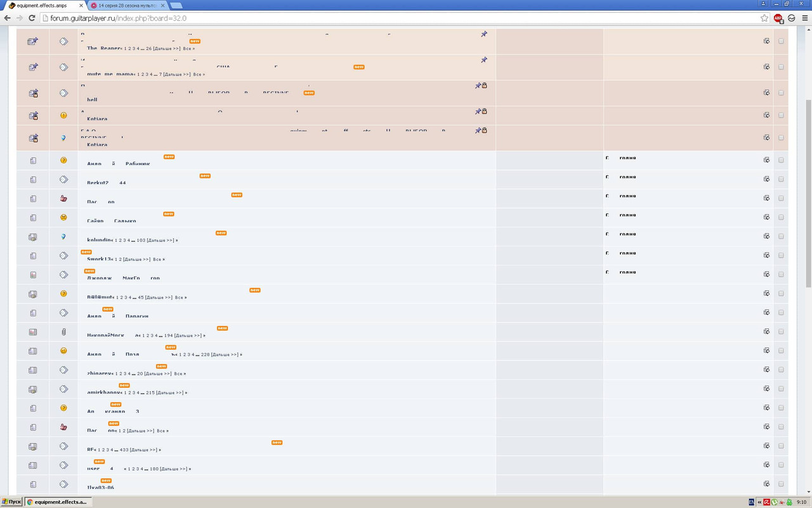Screen dimensions: 812x508
Task: Bookmark this page with the star icon
Action: click(x=764, y=18)
